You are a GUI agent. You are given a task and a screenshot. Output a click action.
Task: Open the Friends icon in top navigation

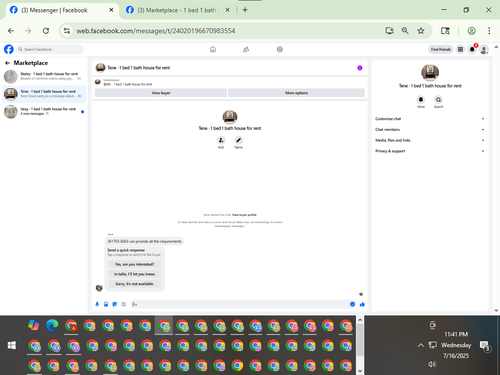[246, 49]
